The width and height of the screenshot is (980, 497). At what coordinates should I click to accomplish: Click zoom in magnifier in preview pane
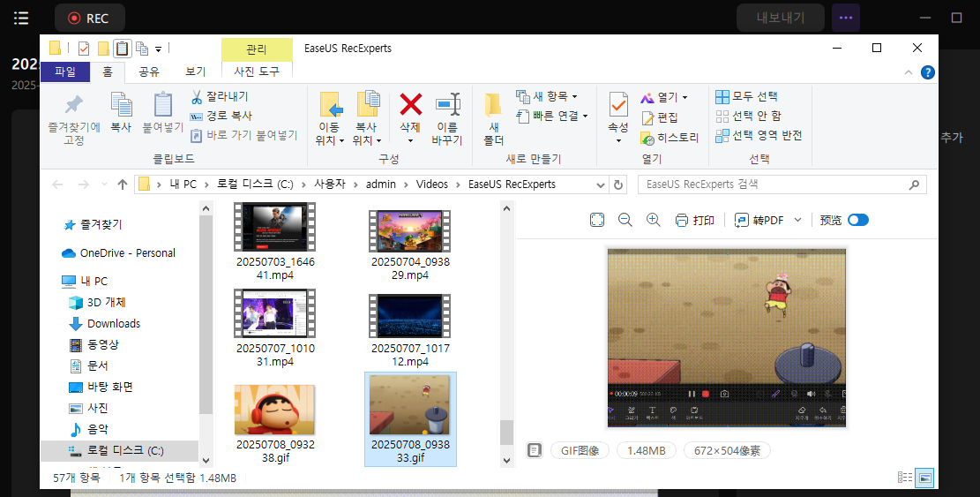pyautogui.click(x=653, y=220)
